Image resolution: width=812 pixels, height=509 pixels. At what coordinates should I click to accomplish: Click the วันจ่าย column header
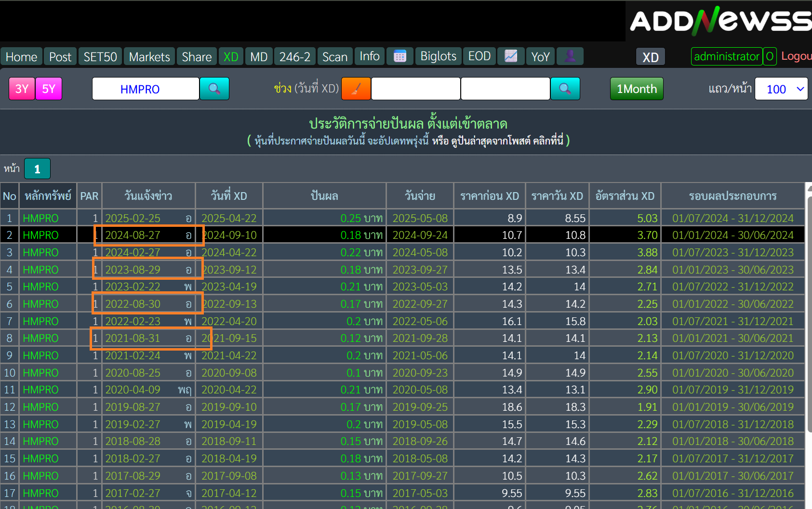[x=420, y=196]
